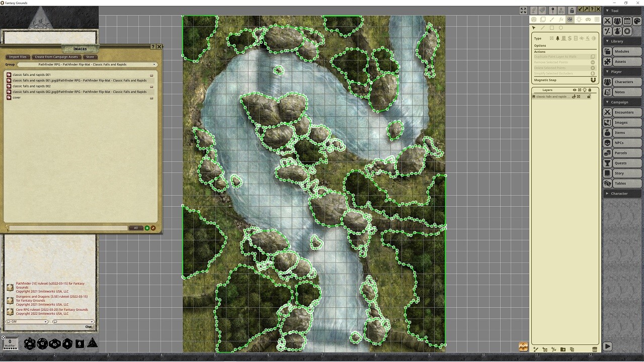
Task: Open the NPCs panel from the sidebar
Action: coord(624,142)
